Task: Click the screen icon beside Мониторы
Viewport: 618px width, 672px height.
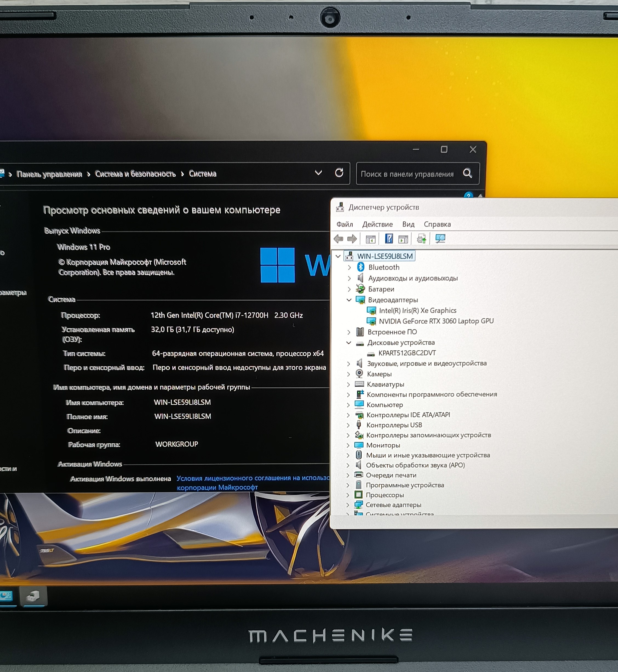Action: (x=359, y=445)
